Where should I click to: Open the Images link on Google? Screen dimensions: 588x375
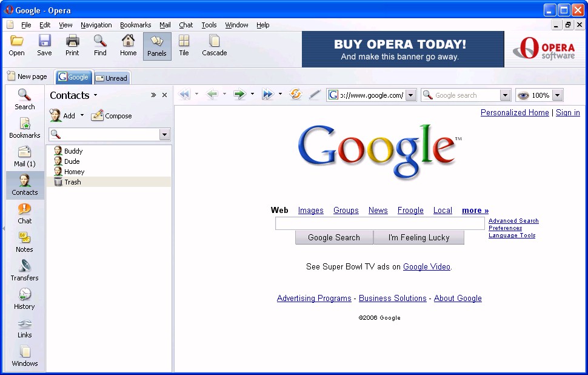tap(310, 210)
